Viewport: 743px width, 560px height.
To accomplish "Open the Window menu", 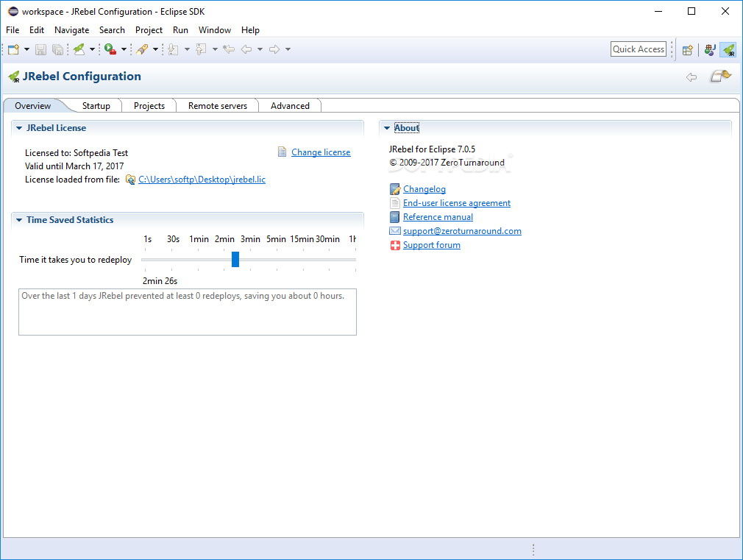I will click(x=215, y=30).
